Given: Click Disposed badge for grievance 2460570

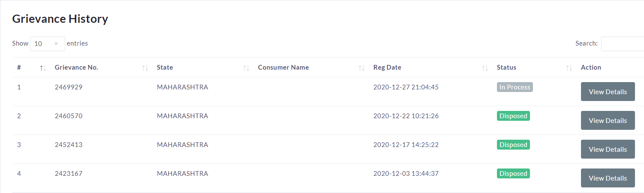Looking at the screenshot, I should point(513,116).
